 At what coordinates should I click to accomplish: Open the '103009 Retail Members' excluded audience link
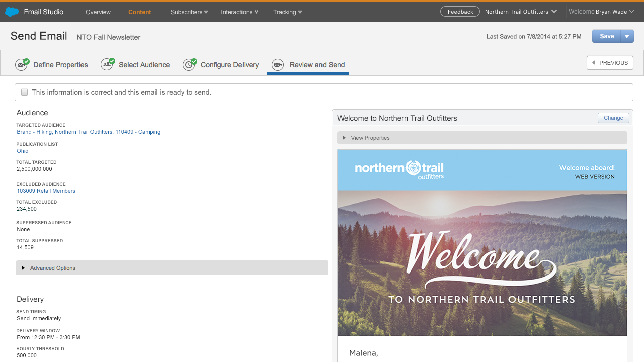[x=46, y=191]
